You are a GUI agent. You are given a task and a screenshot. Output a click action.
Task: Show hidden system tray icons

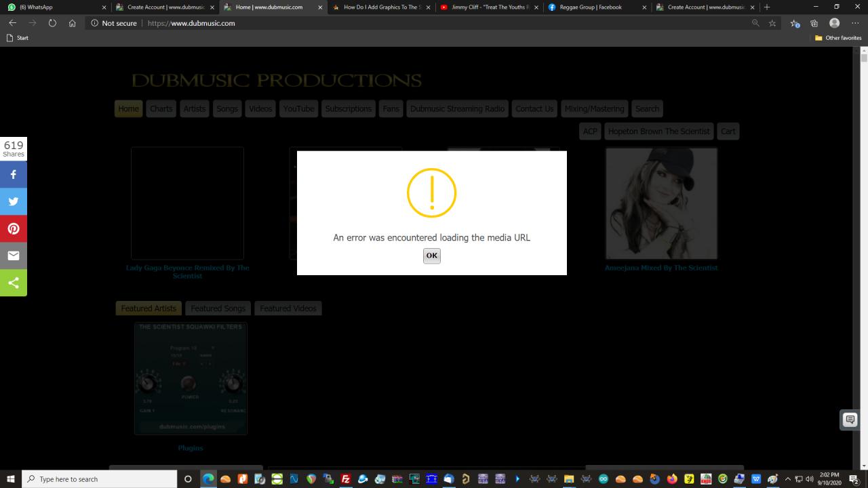click(x=788, y=479)
